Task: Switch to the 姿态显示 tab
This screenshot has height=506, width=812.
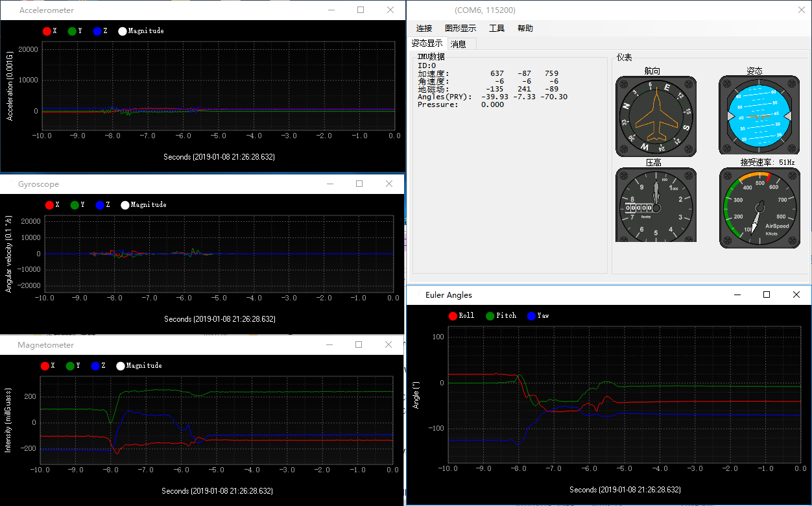Action: pyautogui.click(x=427, y=43)
